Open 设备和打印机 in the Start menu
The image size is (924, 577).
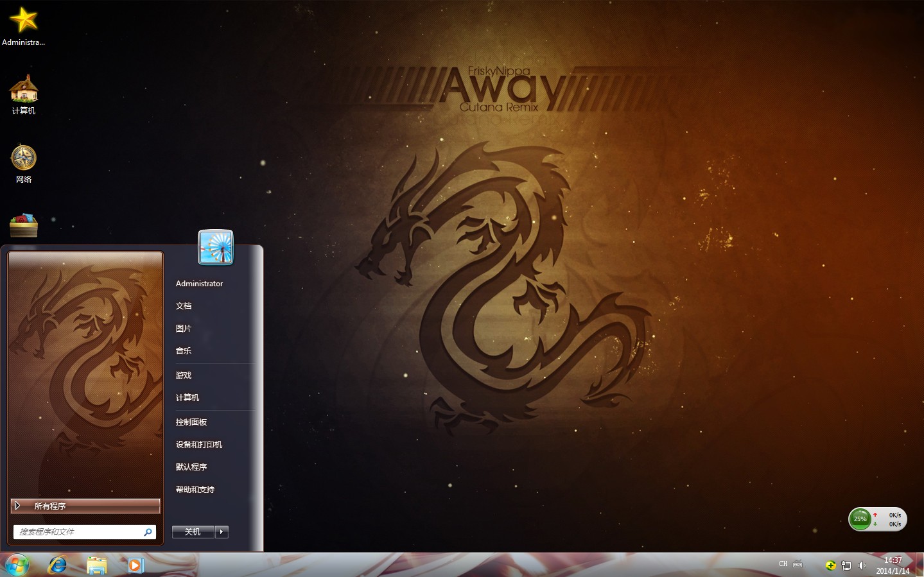coord(199,445)
